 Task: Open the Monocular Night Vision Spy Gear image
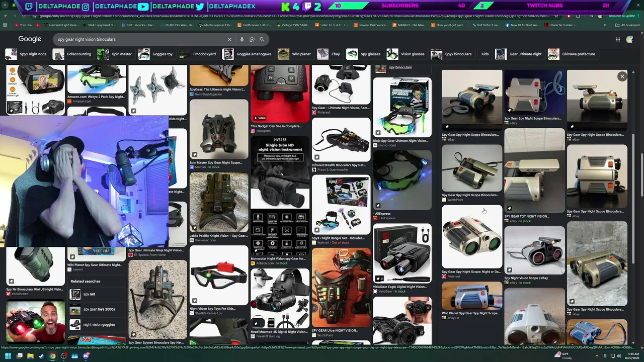[280, 196]
